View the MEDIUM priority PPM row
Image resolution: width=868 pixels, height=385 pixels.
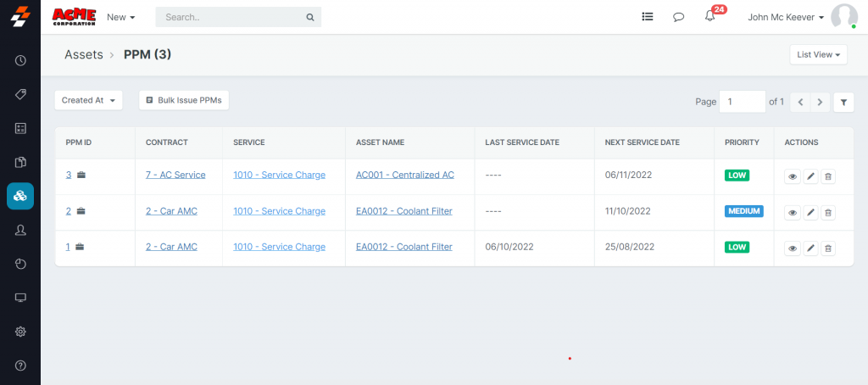793,213
